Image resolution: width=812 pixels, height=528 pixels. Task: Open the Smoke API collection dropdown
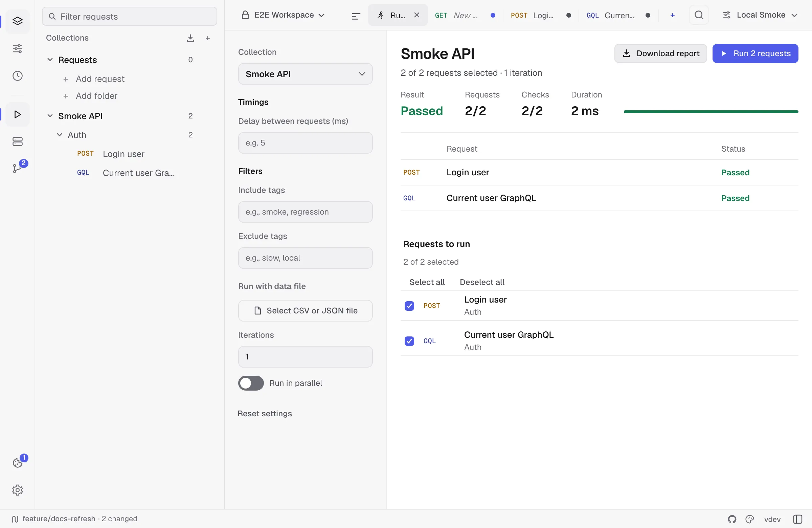(305, 74)
